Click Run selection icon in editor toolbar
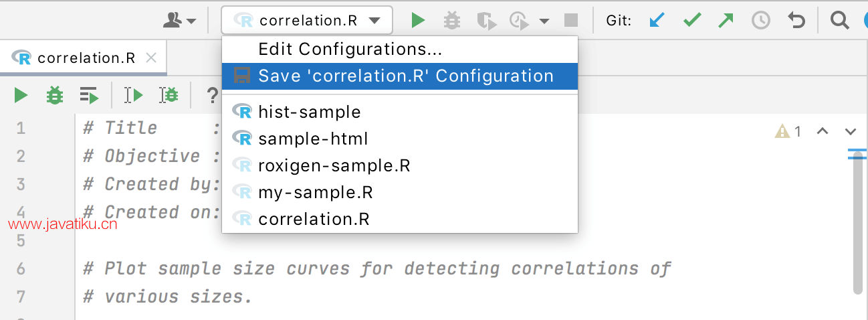868x320 pixels. [89, 95]
